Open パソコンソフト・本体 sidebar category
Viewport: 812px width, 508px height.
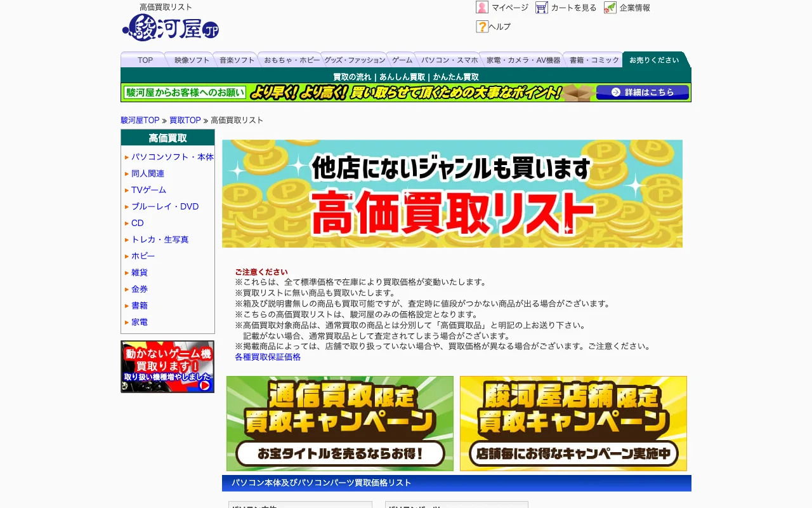tap(173, 157)
